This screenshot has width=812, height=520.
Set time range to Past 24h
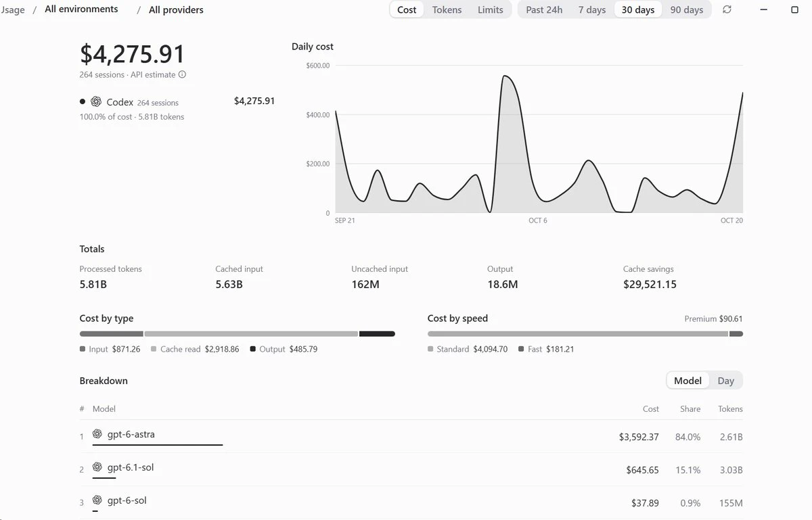click(x=544, y=9)
